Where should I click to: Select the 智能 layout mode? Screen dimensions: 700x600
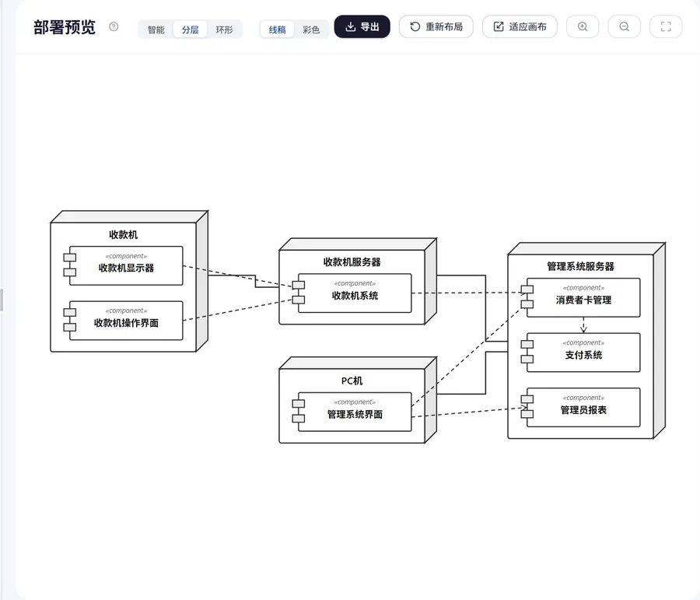point(156,30)
